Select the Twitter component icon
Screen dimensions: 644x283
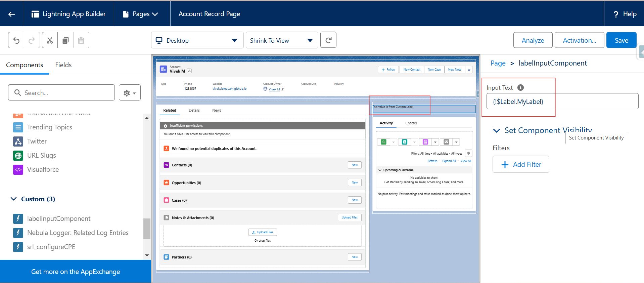coord(18,141)
